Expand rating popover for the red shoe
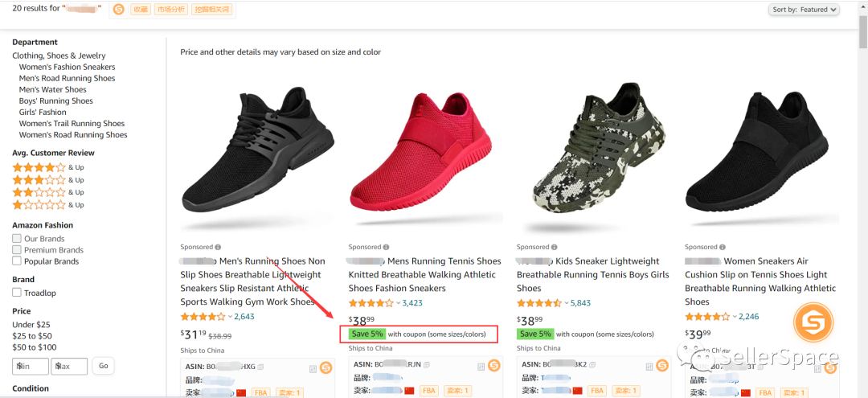Screen dimensions: 868x398 point(398,304)
